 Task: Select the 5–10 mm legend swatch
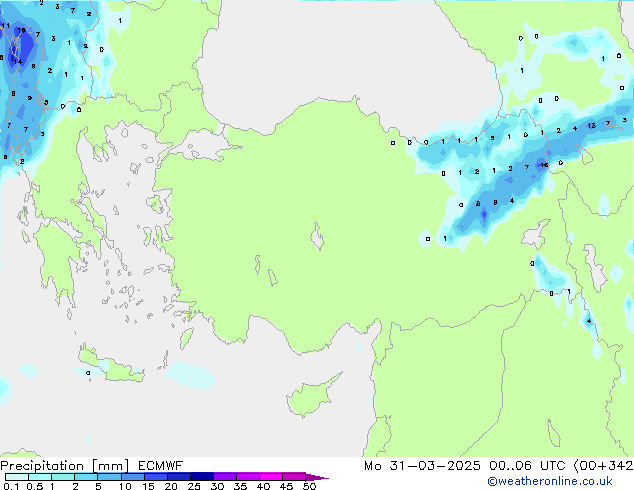click(110, 477)
